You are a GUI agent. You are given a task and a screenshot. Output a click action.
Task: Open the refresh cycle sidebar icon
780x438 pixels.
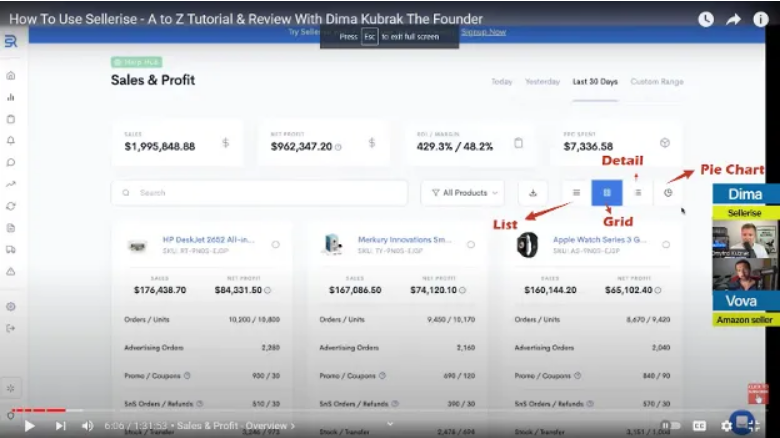[11, 206]
